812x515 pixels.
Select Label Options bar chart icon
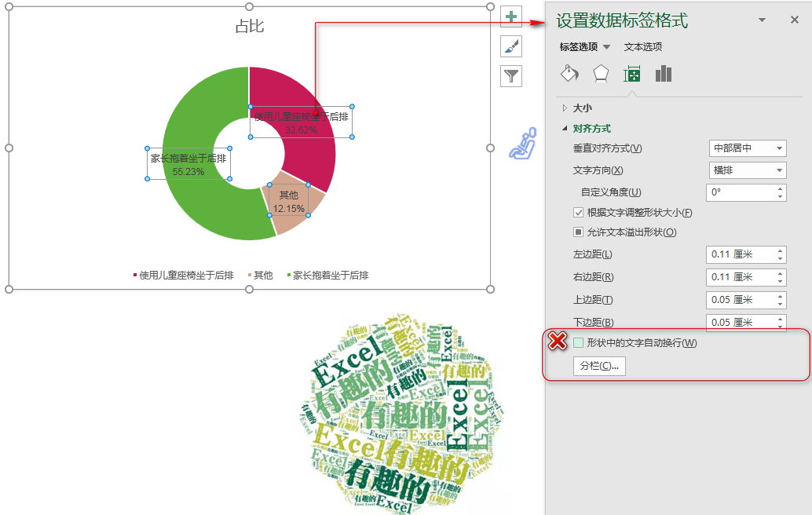pos(664,74)
